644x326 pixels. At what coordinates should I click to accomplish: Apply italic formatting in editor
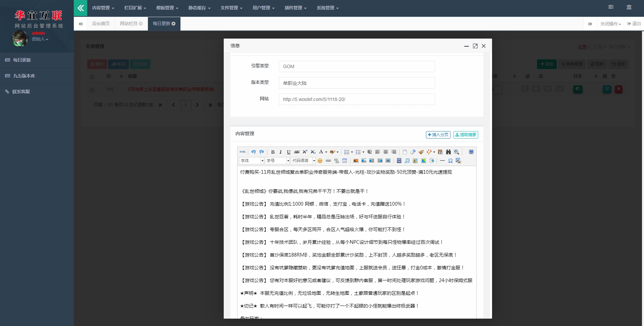pyautogui.click(x=280, y=152)
